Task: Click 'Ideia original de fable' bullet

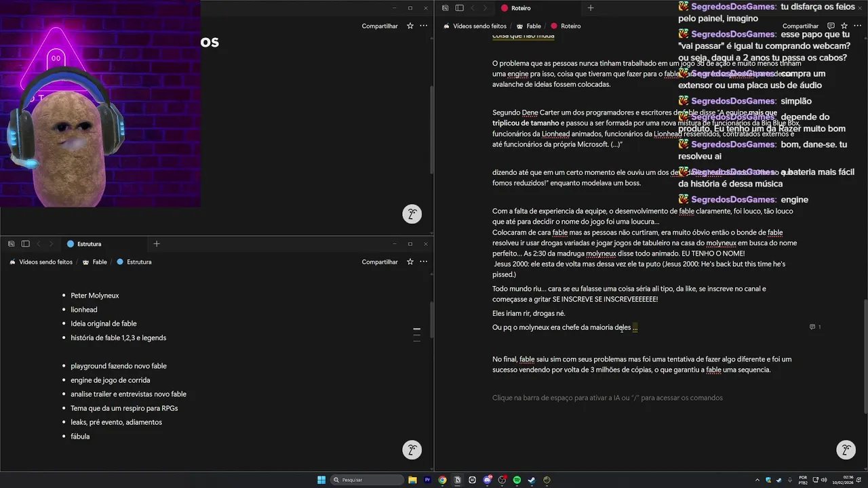Action: 104,324
